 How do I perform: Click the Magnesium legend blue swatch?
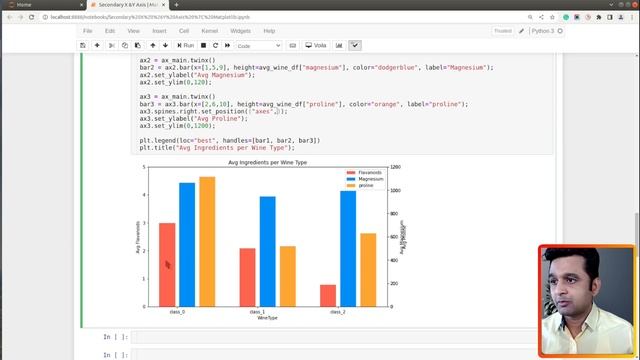[351, 179]
